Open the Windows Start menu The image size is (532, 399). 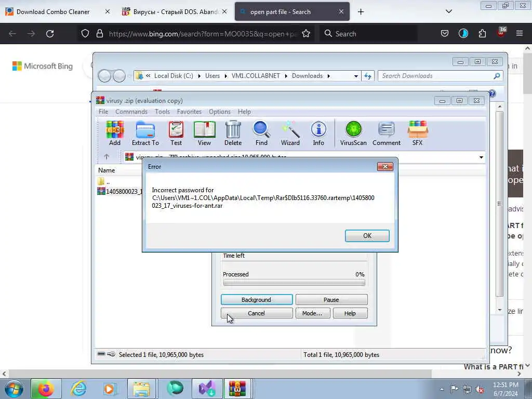(14, 389)
